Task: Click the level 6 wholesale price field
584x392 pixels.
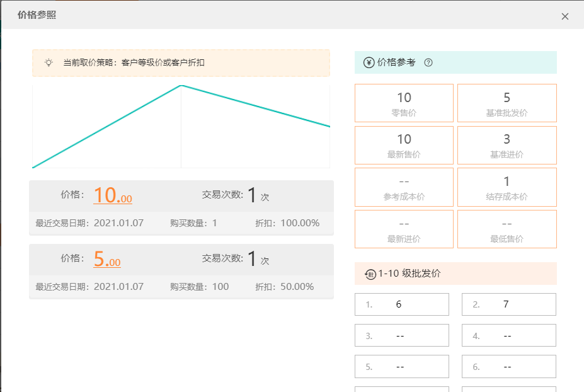Action: point(509,367)
